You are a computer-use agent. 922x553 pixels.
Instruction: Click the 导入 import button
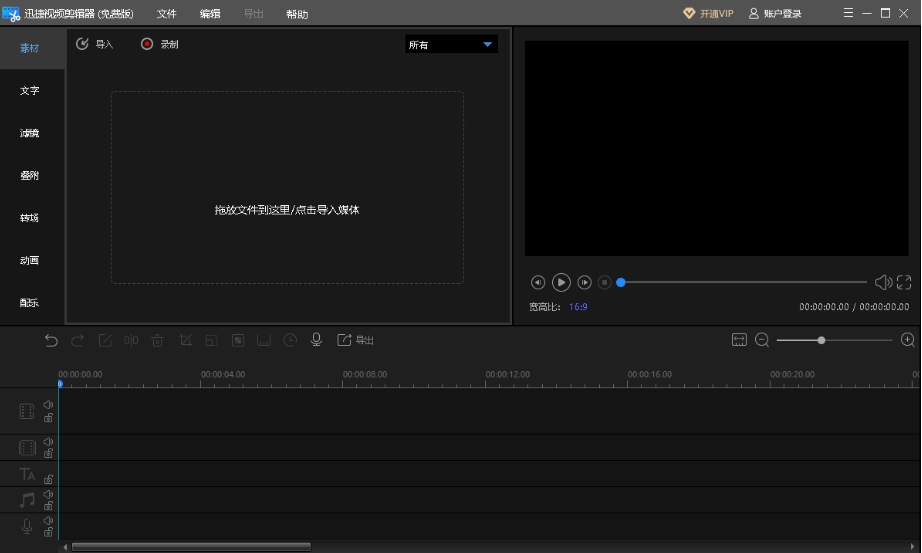point(95,44)
